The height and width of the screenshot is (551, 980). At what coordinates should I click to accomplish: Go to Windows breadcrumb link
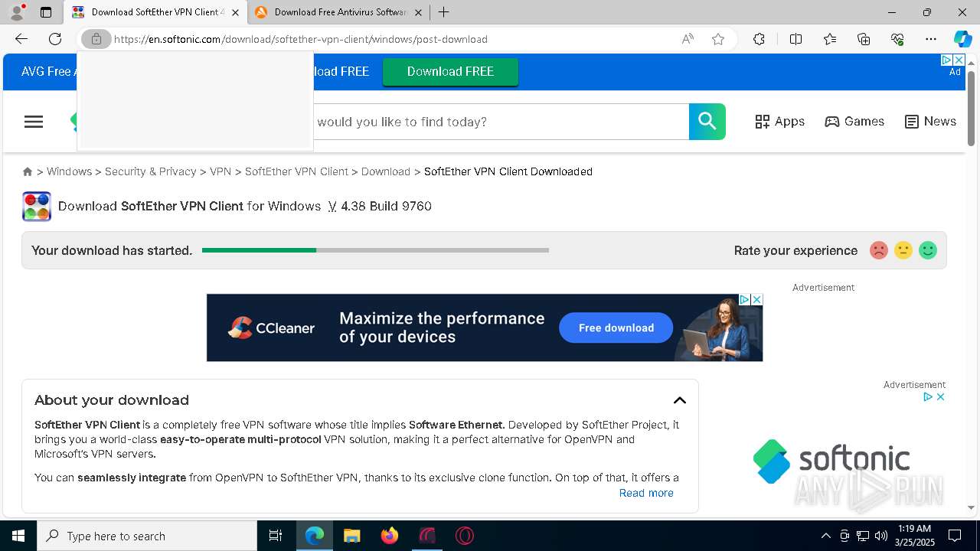click(x=69, y=171)
